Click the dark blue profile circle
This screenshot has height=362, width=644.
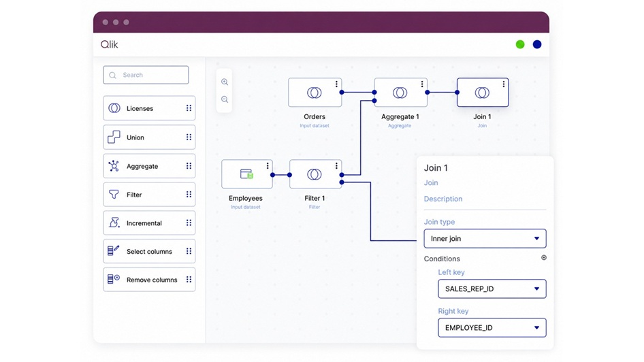tap(537, 44)
